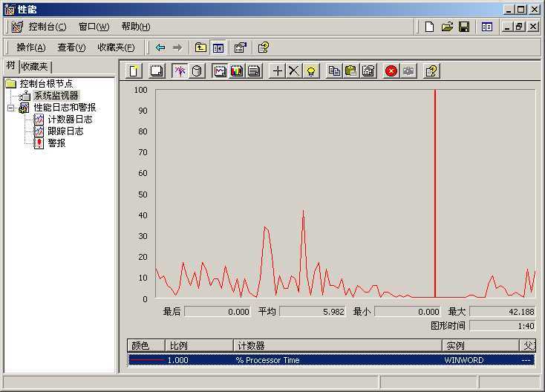Restore the inner console child window
This screenshot has width=545, height=392.
point(520,27)
